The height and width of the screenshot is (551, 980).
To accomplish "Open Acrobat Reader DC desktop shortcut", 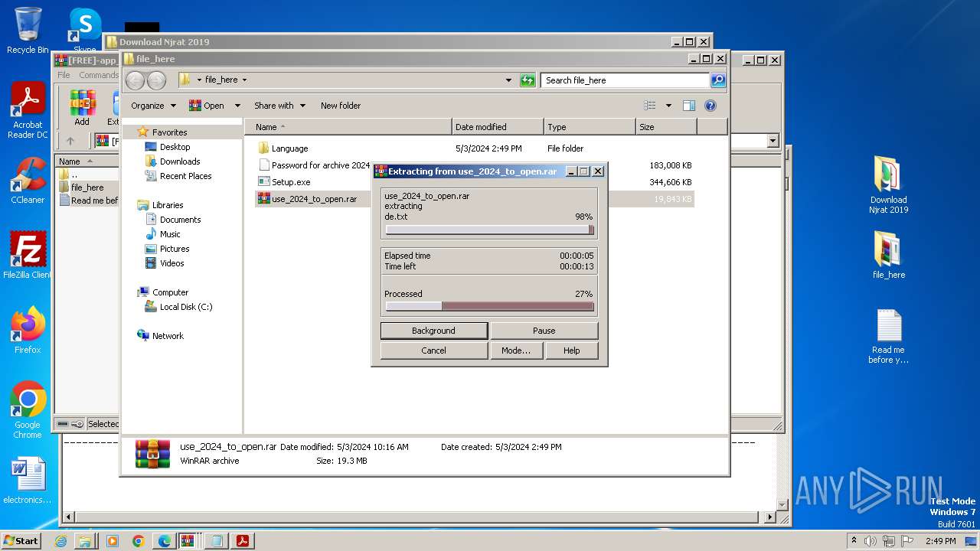I will pyautogui.click(x=28, y=109).
